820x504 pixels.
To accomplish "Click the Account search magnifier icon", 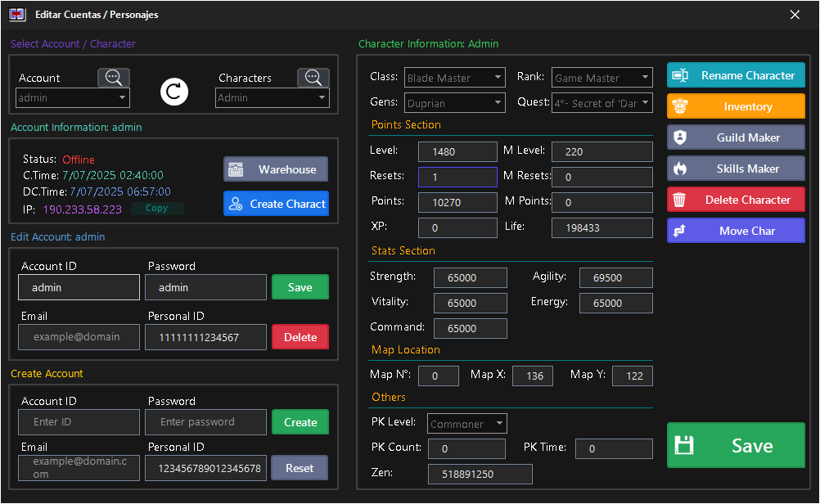I will (114, 78).
